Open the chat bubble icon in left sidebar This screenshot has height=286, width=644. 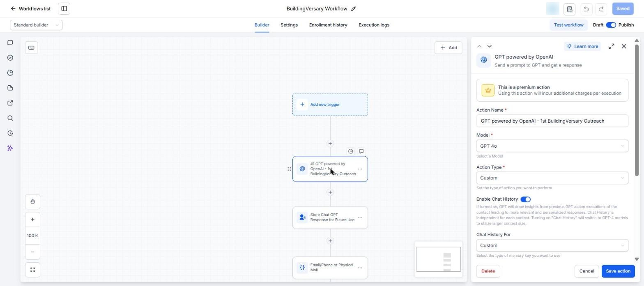click(10, 43)
